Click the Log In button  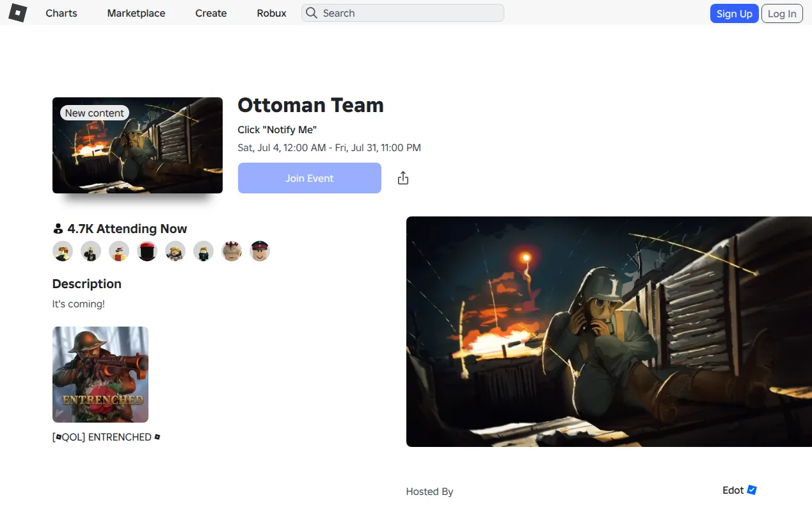click(782, 13)
